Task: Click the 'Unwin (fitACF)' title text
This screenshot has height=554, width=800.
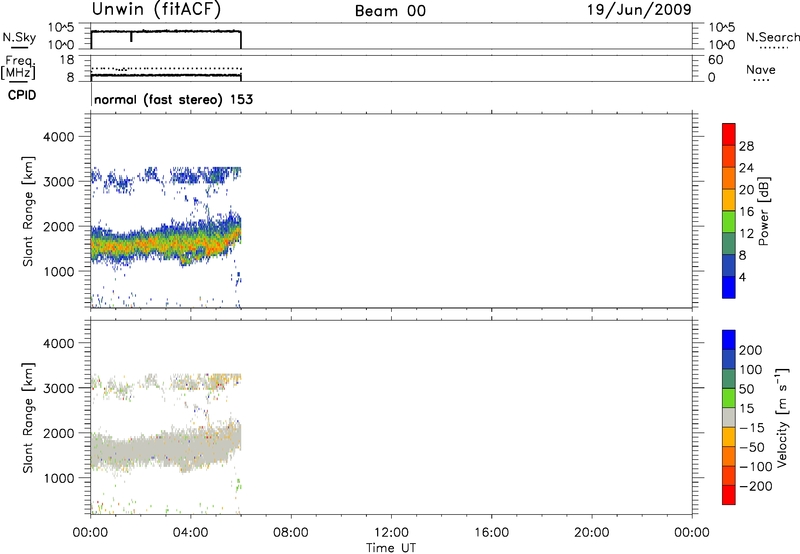Action: tap(156, 10)
